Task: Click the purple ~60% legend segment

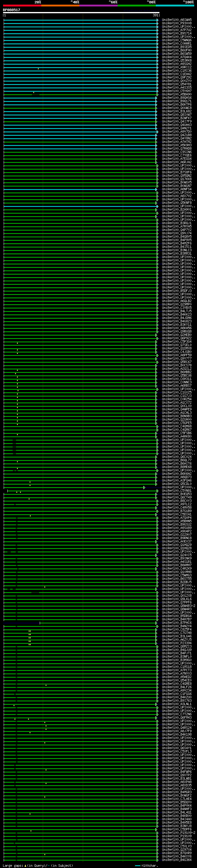Action: click(99, 6)
